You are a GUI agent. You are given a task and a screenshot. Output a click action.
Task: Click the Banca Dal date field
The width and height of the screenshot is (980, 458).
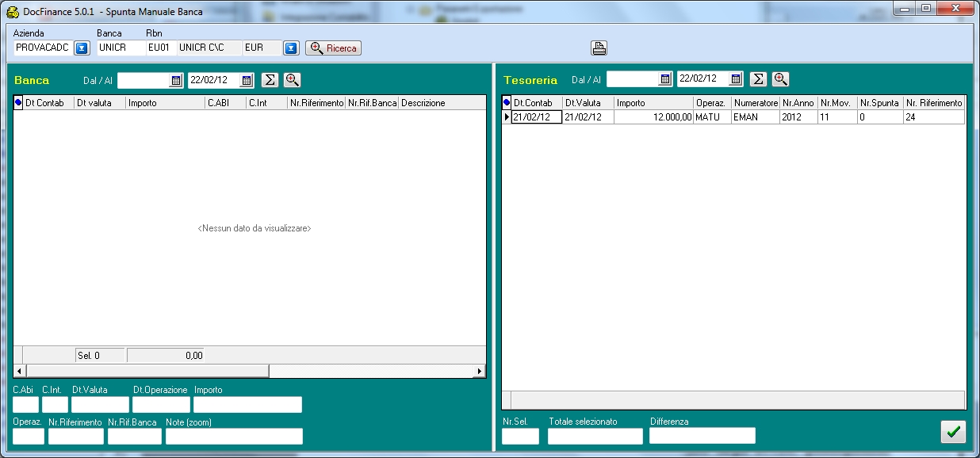144,80
